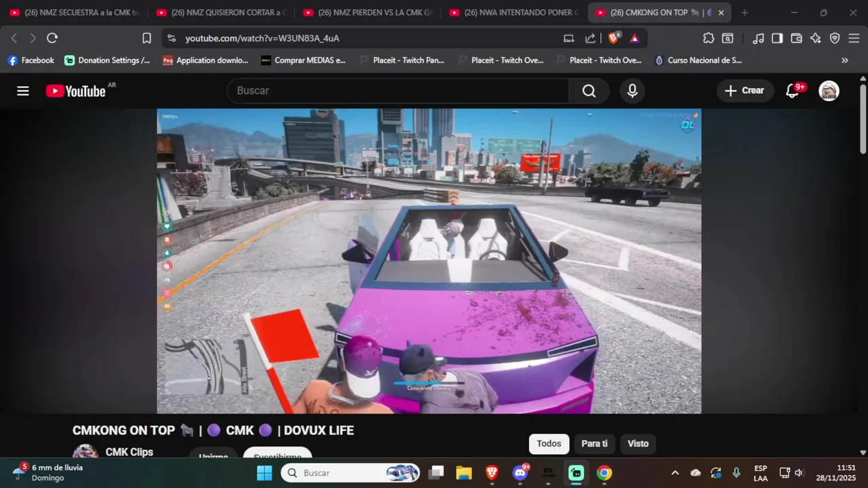This screenshot has height=488, width=868.
Task: Bookmark this page with bookmark icon
Action: (x=146, y=38)
